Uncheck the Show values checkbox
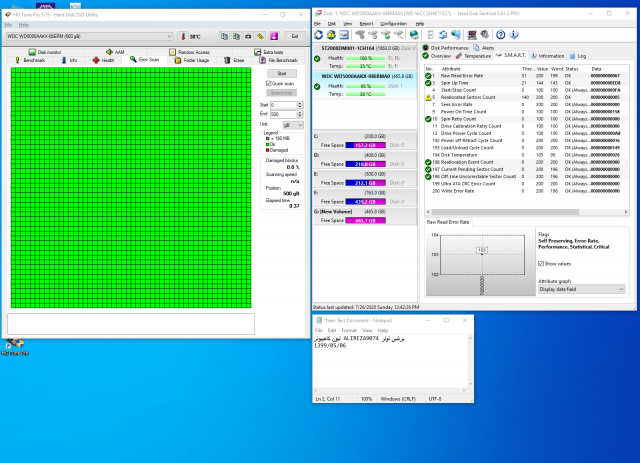Viewport: 640px width, 463px height. 541,263
